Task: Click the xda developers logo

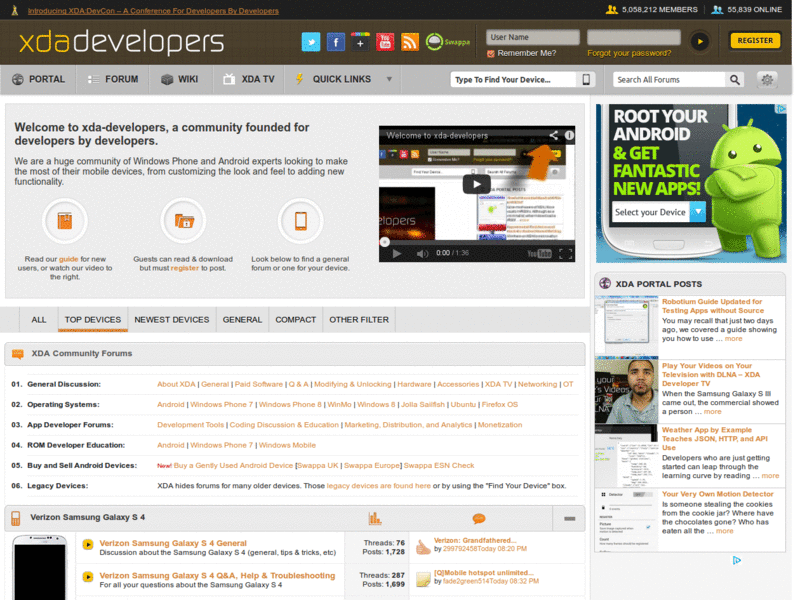Action: pos(121,42)
